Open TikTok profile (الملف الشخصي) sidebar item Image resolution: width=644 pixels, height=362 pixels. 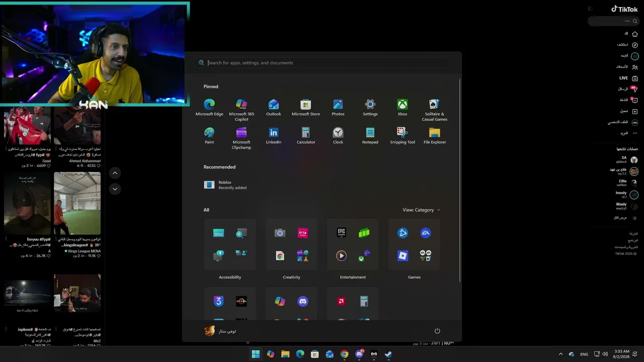click(623, 122)
